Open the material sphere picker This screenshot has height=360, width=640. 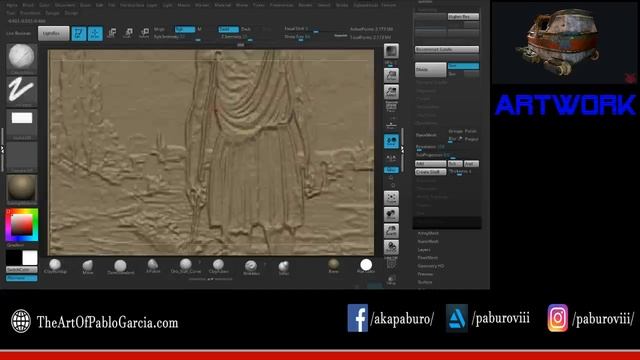(22, 189)
